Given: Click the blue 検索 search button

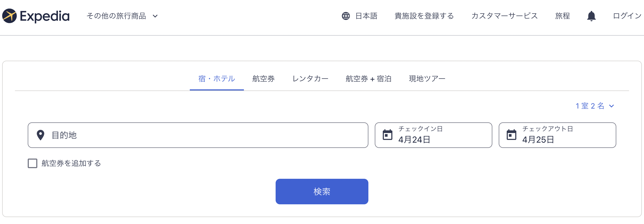Looking at the screenshot, I should [322, 192].
